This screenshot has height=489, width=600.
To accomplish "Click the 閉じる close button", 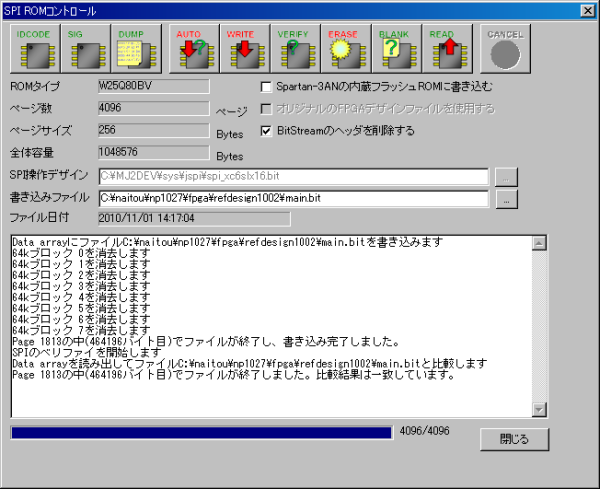I will tap(515, 439).
